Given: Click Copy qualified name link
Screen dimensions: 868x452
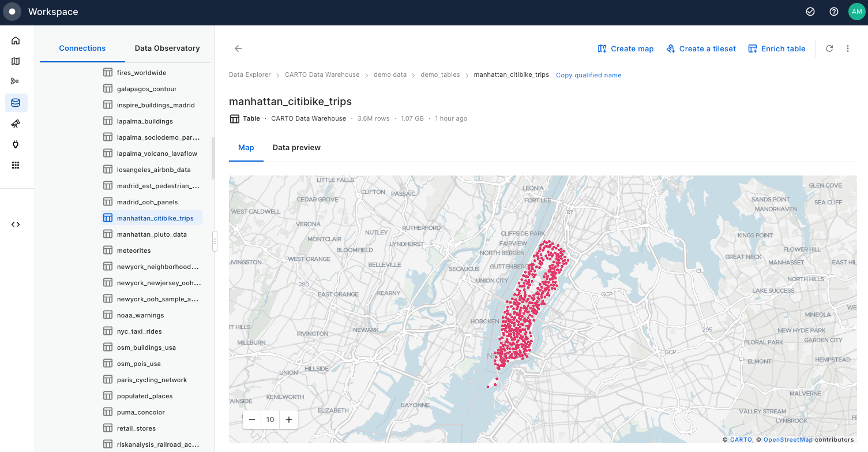Looking at the screenshot, I should (588, 75).
